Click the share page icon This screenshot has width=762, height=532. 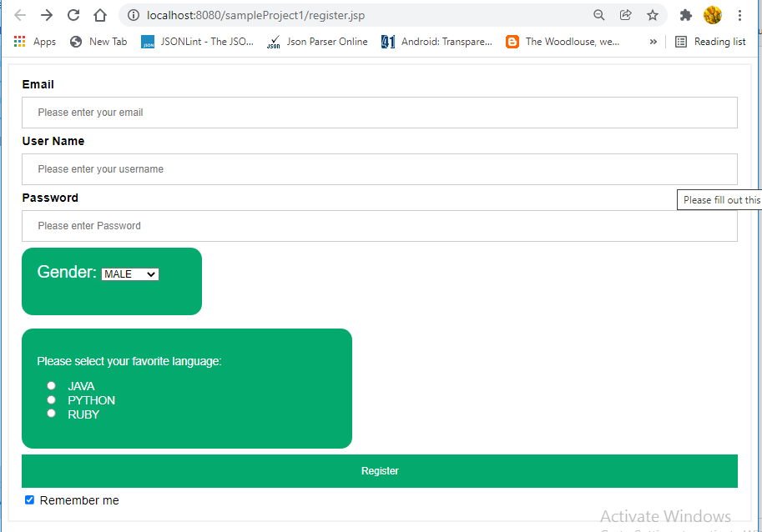[625, 15]
